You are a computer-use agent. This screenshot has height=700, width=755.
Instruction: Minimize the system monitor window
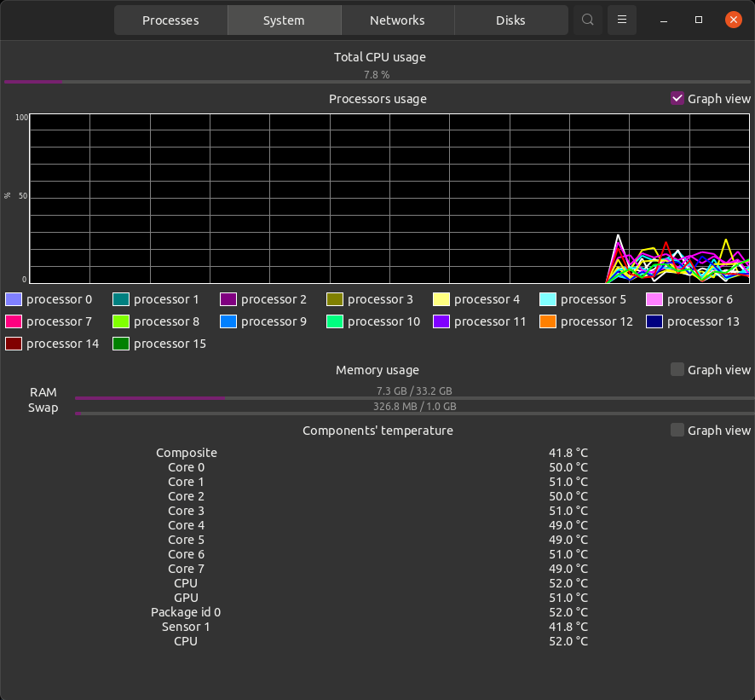(x=664, y=20)
